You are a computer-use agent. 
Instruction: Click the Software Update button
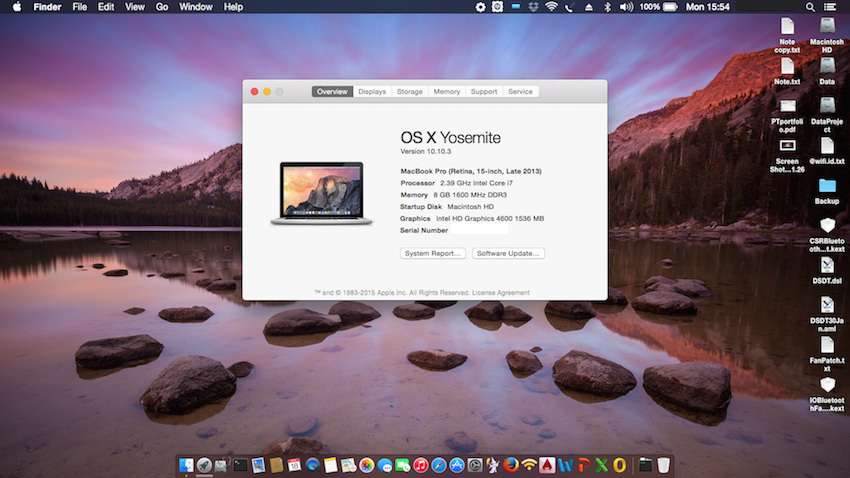508,254
